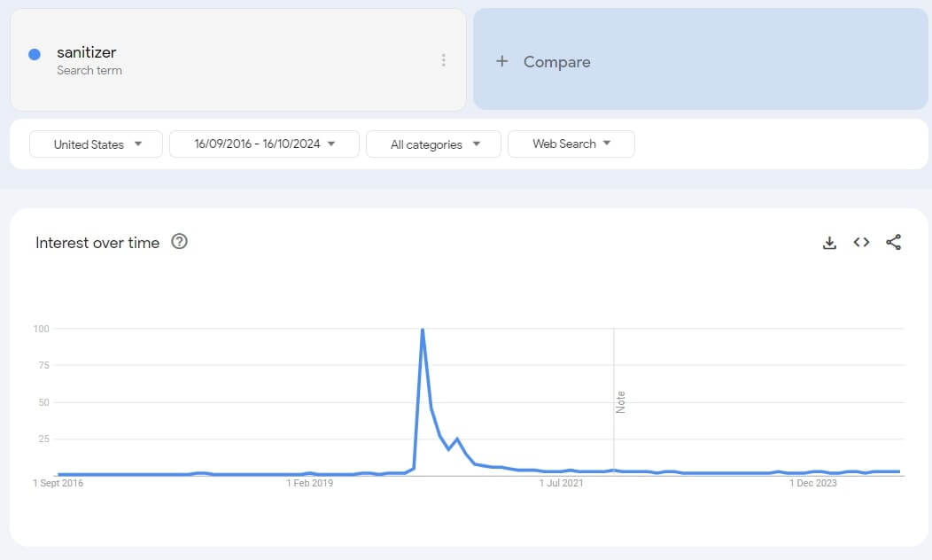
Task: Download the interest over time data
Action: tap(829, 243)
